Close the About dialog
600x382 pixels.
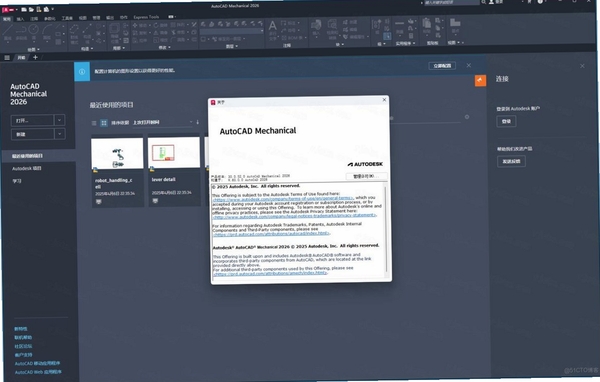pyautogui.click(x=384, y=100)
